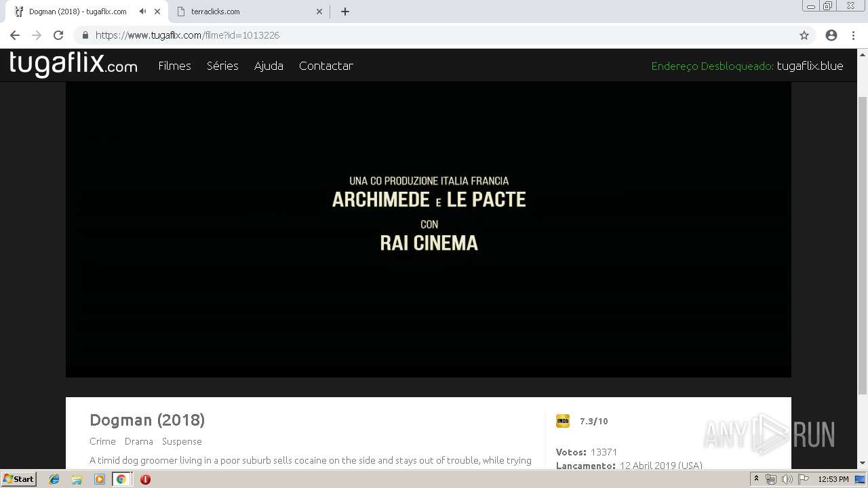
Task: Select the Drama genre link
Action: [x=138, y=441]
